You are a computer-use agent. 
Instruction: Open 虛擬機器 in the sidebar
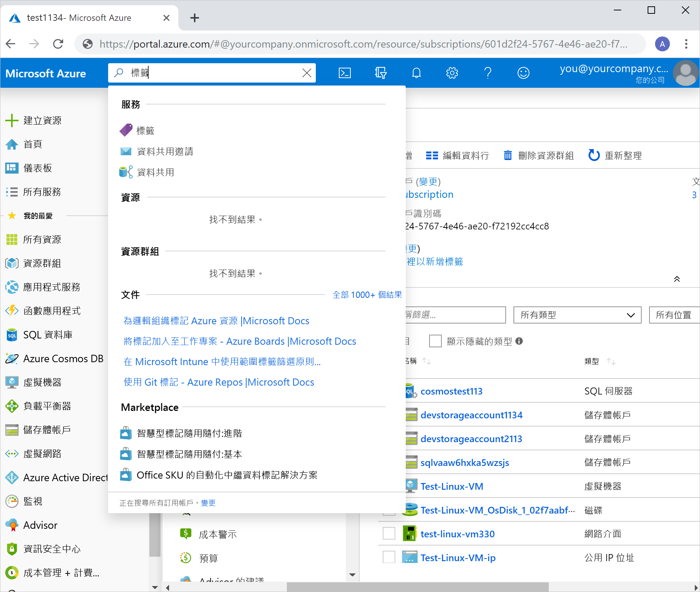33,382
